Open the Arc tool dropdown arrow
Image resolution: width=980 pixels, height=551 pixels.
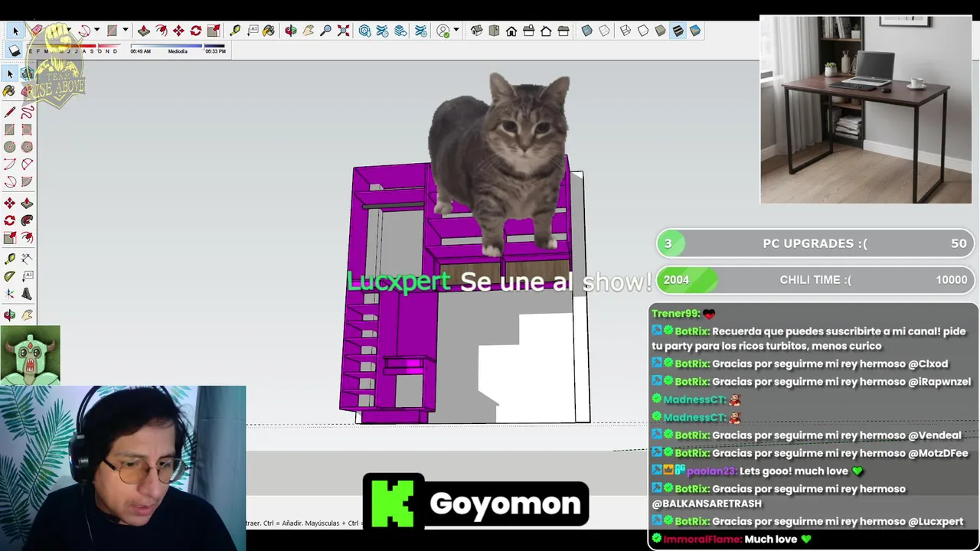(x=96, y=31)
